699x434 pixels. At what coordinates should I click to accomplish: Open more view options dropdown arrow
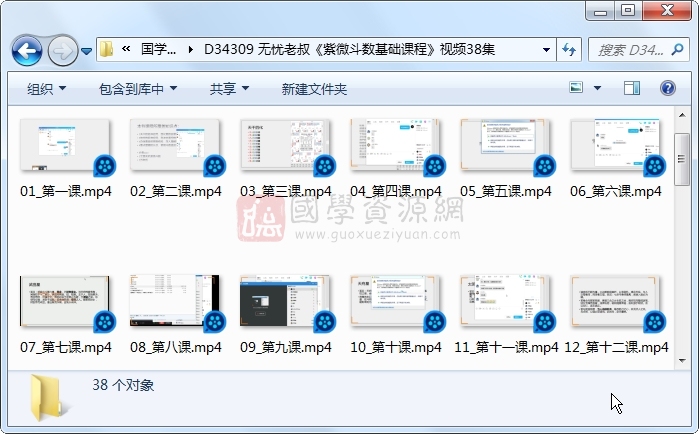(x=597, y=88)
